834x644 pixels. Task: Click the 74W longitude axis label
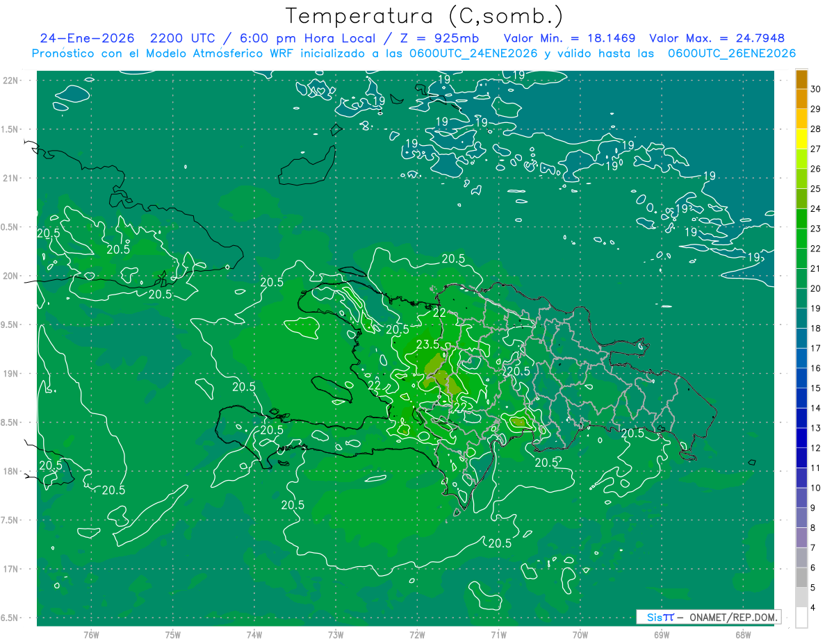(x=254, y=635)
